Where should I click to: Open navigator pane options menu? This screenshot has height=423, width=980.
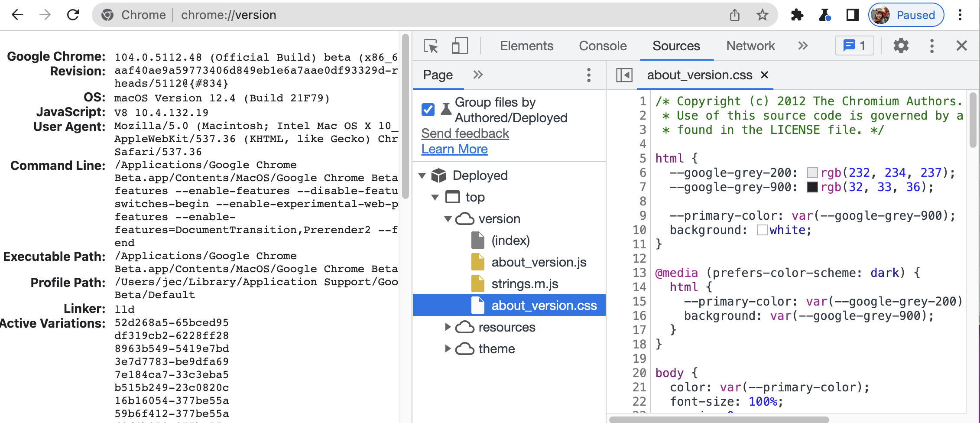pyautogui.click(x=588, y=75)
